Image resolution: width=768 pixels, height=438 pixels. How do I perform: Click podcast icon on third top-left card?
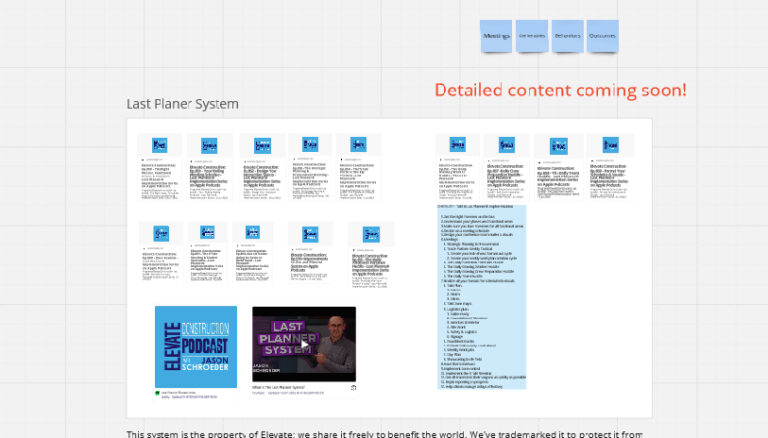(261, 144)
